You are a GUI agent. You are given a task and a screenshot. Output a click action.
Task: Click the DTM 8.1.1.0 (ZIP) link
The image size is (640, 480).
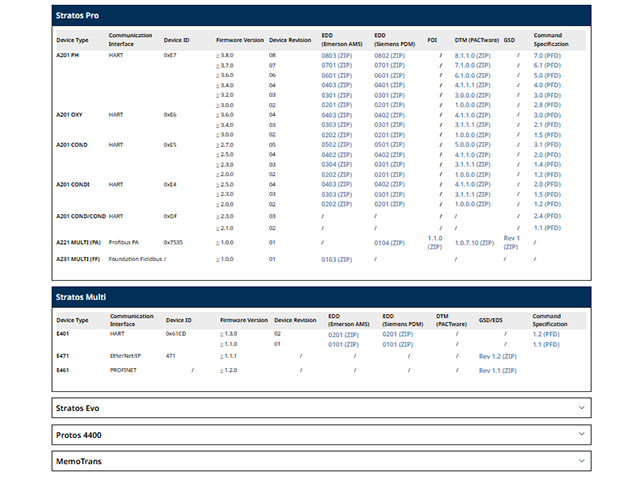477,56
